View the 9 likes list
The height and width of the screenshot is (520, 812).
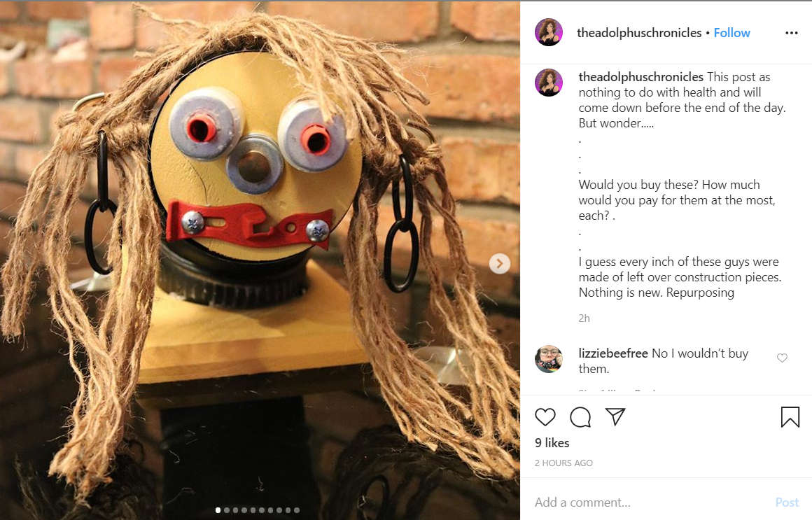coord(552,443)
